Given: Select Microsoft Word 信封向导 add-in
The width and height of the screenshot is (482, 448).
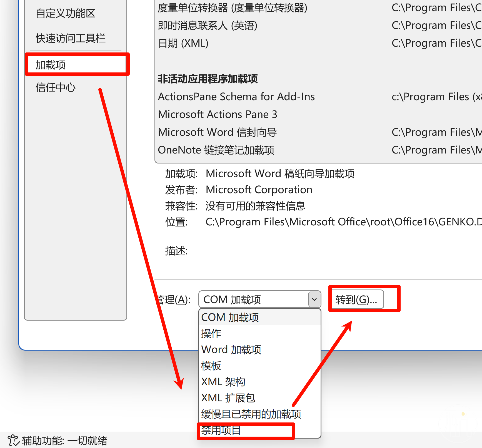Looking at the screenshot, I should [319, 132].
